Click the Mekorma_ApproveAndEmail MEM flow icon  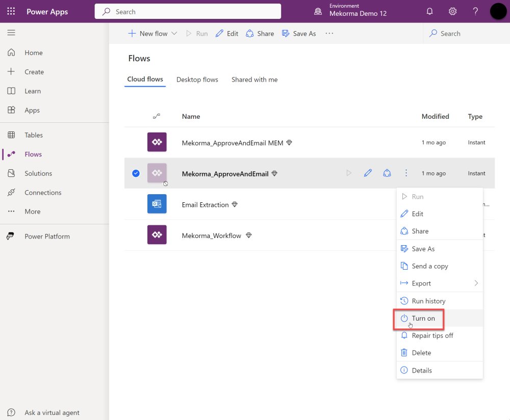(157, 142)
